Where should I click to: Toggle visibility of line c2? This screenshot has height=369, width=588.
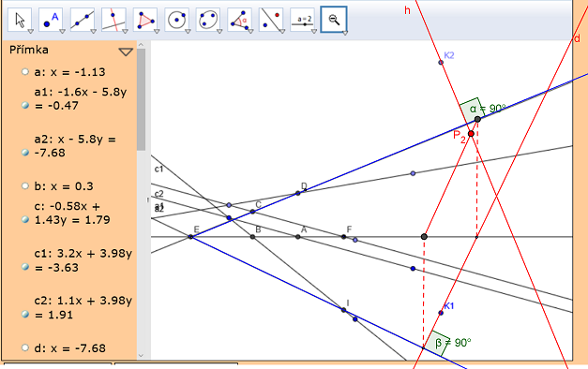pyautogui.click(x=25, y=314)
